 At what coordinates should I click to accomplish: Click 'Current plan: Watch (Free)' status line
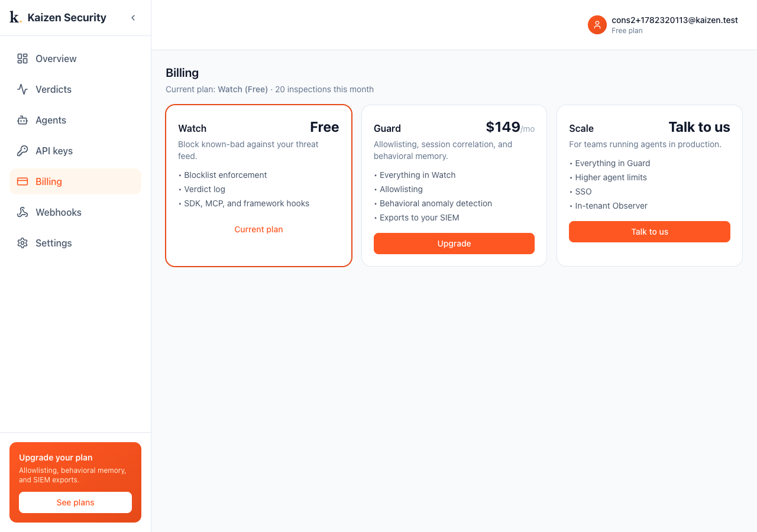point(216,89)
